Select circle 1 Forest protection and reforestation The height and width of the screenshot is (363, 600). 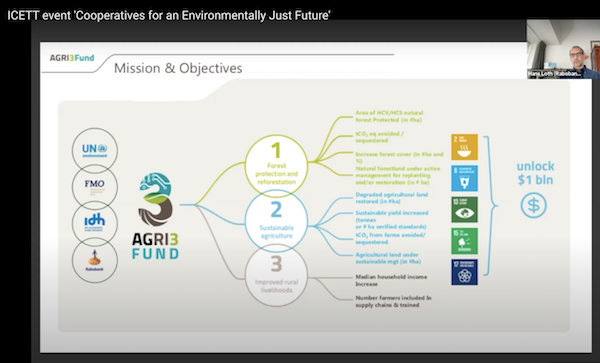pos(276,166)
